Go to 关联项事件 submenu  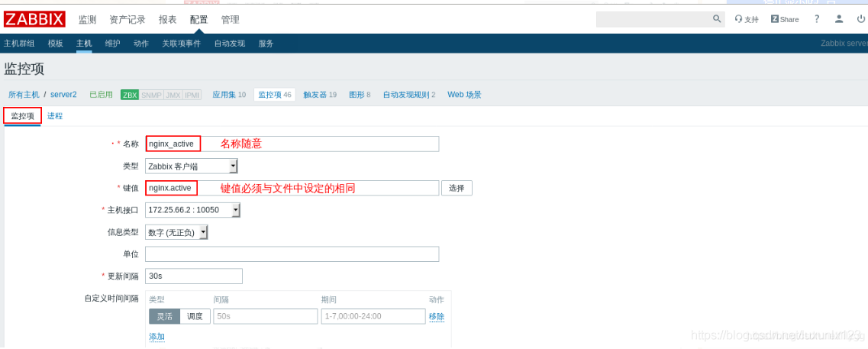182,44
